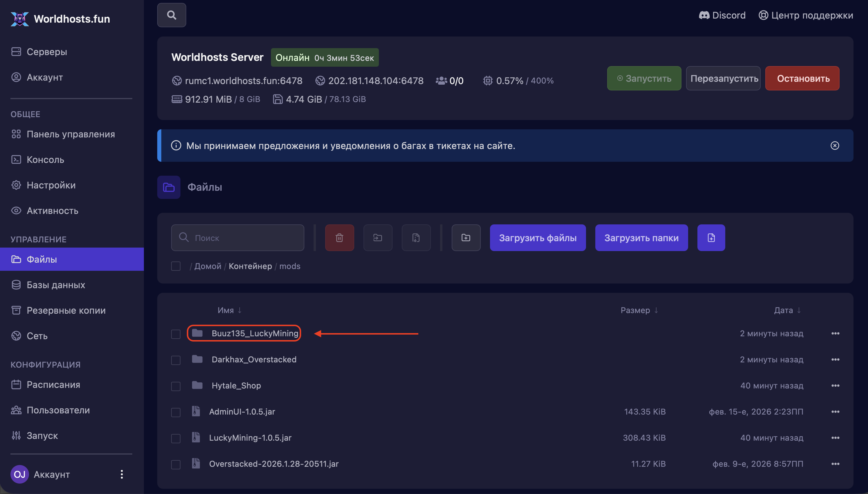Tick the checkbox for Buuz135_LuckyMining folder
The width and height of the screenshot is (868, 494).
pos(176,334)
